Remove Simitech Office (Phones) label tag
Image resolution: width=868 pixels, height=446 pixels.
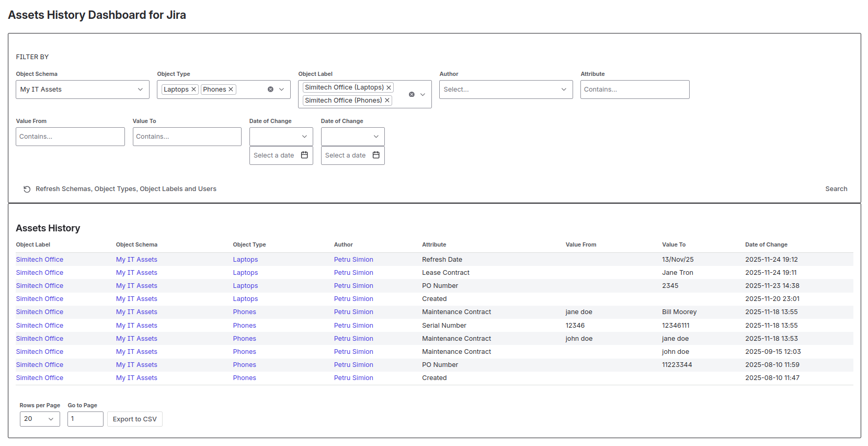click(x=387, y=101)
